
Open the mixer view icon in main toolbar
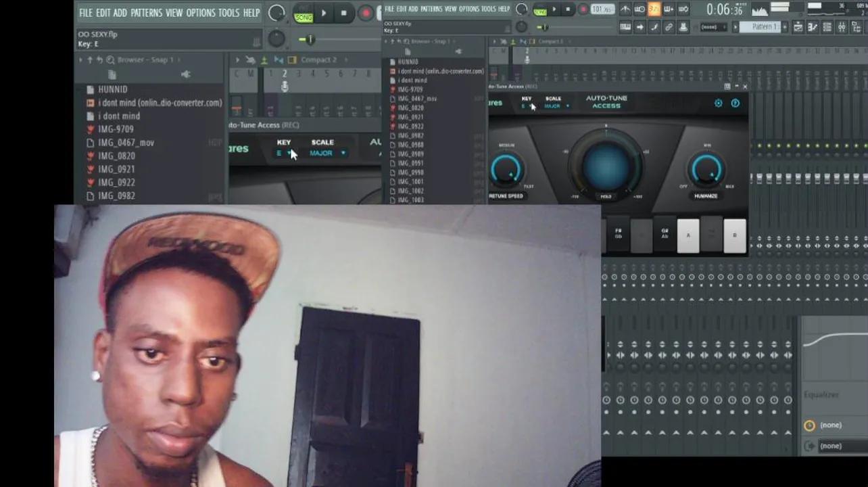pyautogui.click(x=842, y=27)
